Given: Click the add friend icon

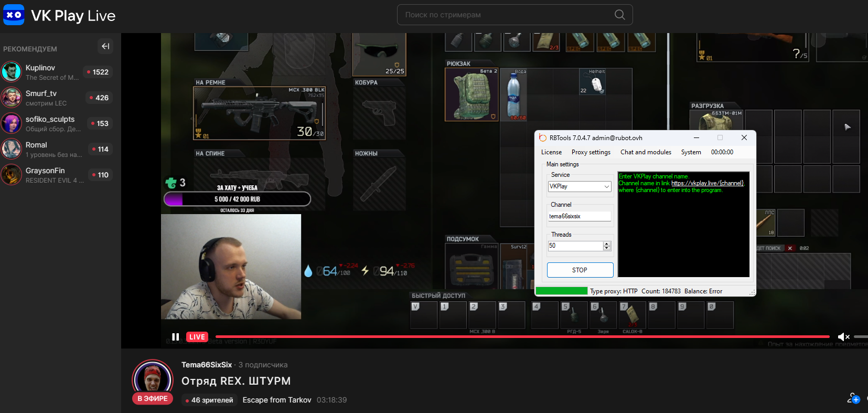Looking at the screenshot, I should pos(853,399).
